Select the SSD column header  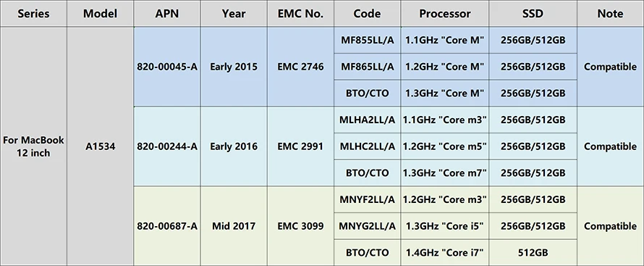click(533, 14)
